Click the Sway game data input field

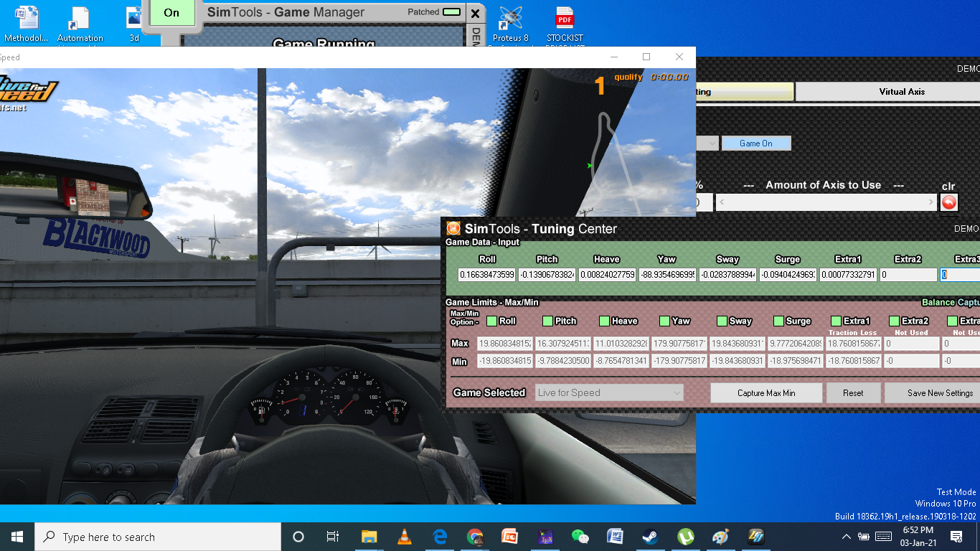(728, 275)
